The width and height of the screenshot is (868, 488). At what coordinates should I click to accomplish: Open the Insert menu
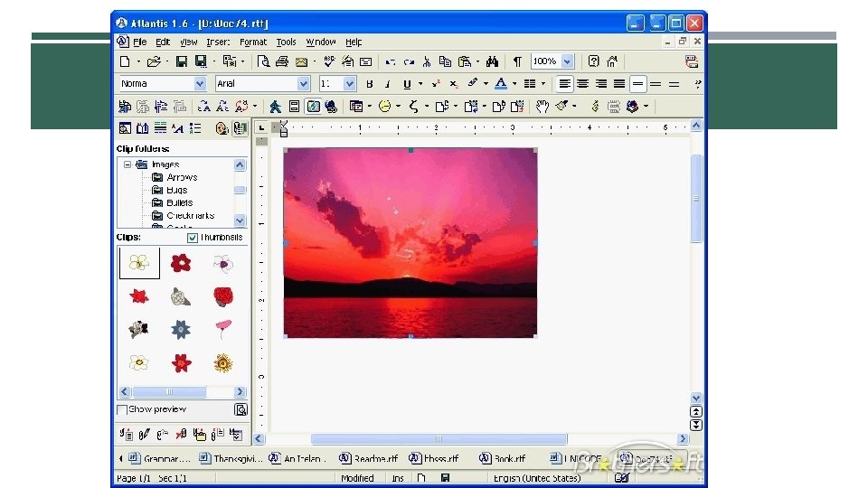218,42
